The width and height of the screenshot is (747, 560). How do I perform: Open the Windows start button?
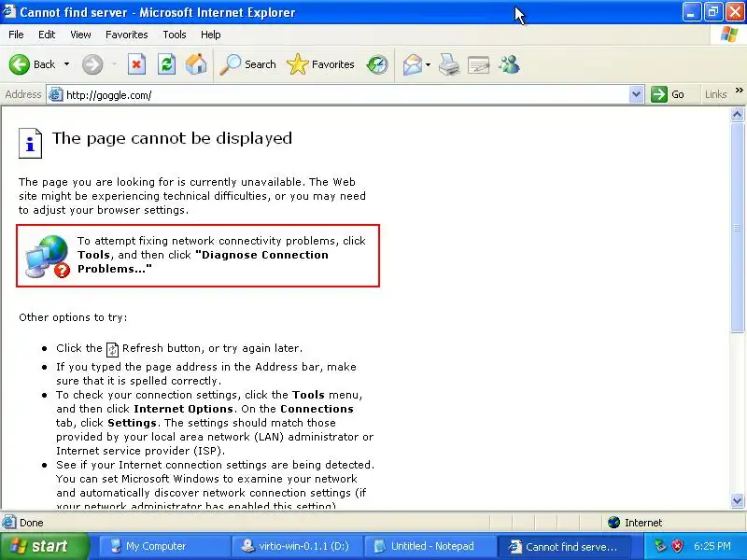[x=45, y=546]
